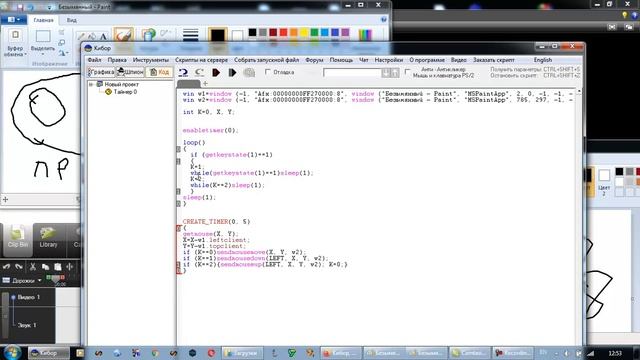Open the Windows Start button
The width and height of the screenshot is (640, 360).
tap(12, 353)
